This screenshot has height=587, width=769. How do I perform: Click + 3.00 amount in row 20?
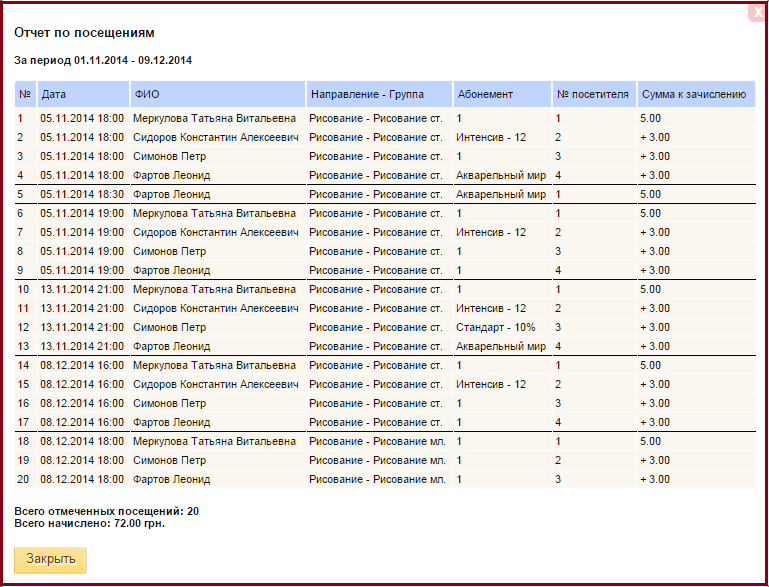tap(655, 479)
